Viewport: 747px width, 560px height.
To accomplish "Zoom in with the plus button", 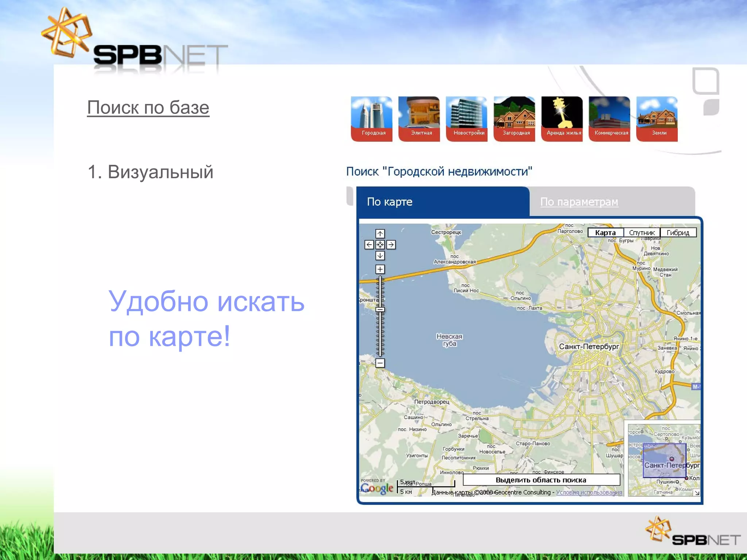I will (380, 269).
